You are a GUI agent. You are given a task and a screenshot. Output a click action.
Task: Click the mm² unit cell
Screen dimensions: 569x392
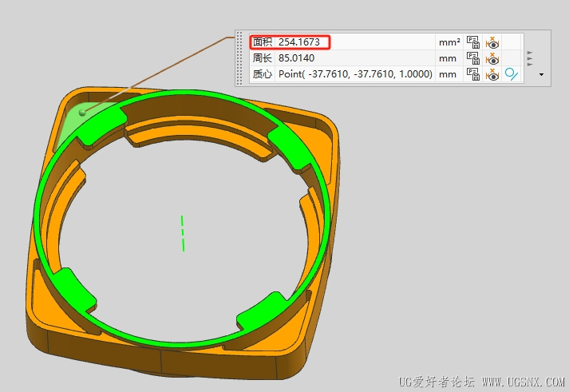(x=449, y=42)
